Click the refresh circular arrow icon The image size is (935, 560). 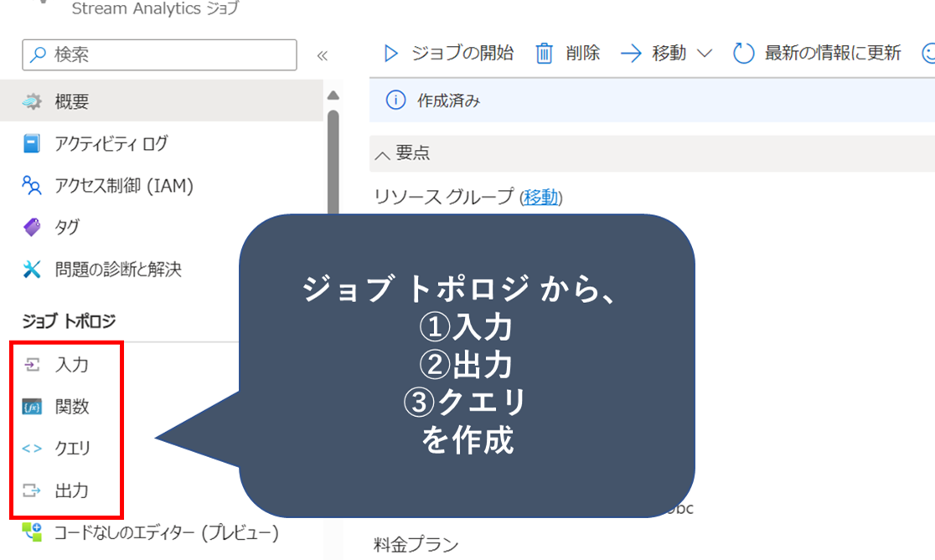click(744, 54)
